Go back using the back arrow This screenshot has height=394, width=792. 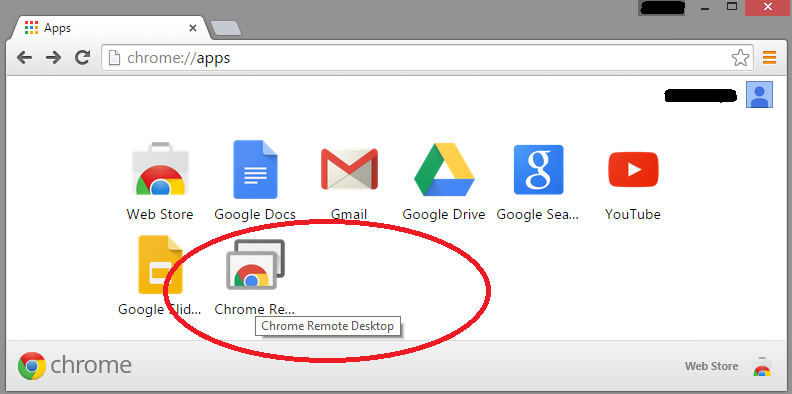(24, 58)
